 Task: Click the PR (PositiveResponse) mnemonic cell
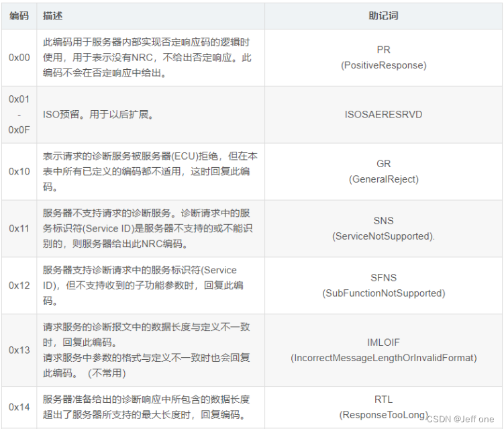pyautogui.click(x=383, y=58)
